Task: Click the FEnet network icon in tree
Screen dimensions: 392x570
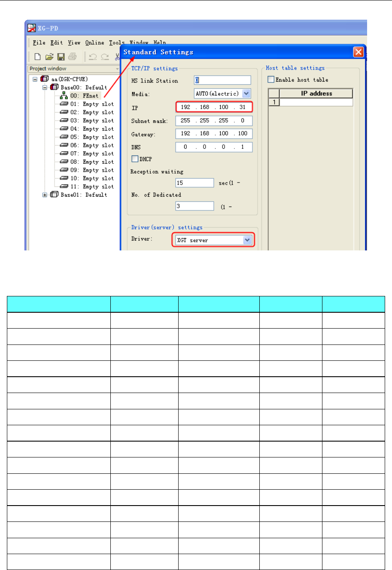Action: coord(64,96)
